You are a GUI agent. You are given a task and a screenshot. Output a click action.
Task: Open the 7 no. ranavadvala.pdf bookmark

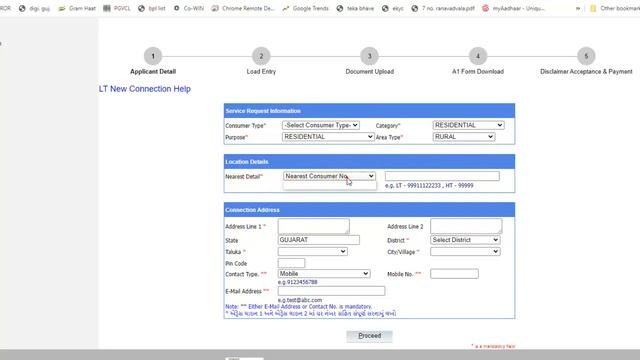[443, 8]
